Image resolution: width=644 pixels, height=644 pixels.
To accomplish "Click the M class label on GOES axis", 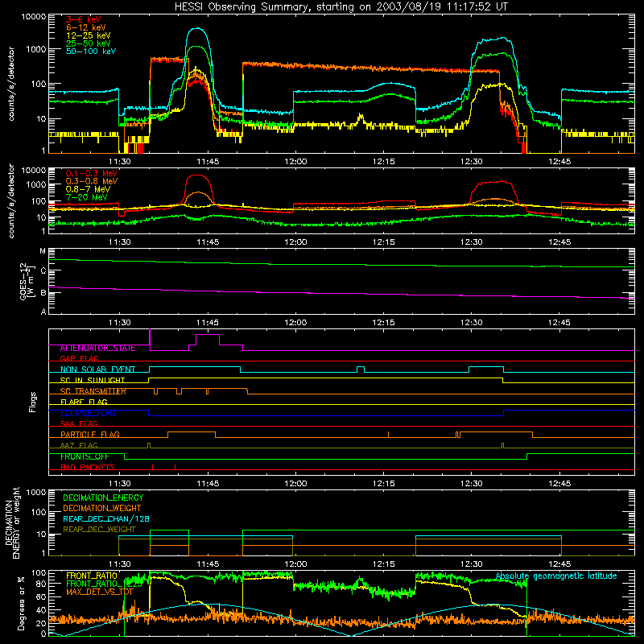I will pos(43,251).
